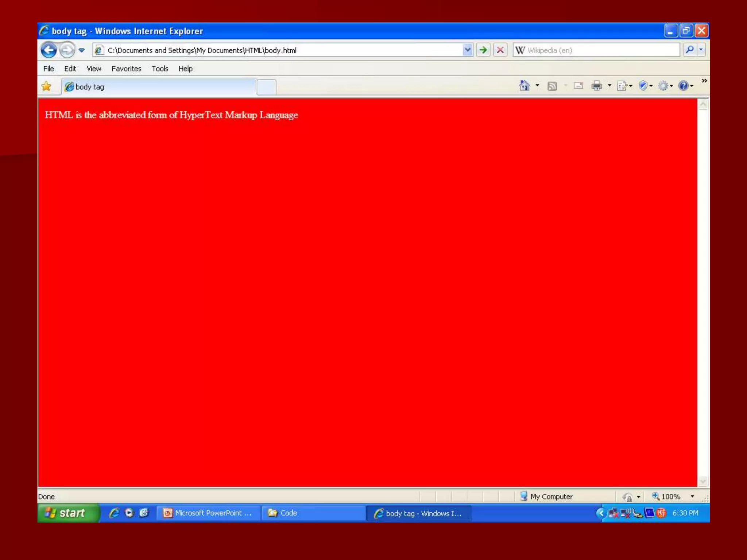Print the page using the printer icon
The width and height of the screenshot is (747, 560).
(x=597, y=86)
